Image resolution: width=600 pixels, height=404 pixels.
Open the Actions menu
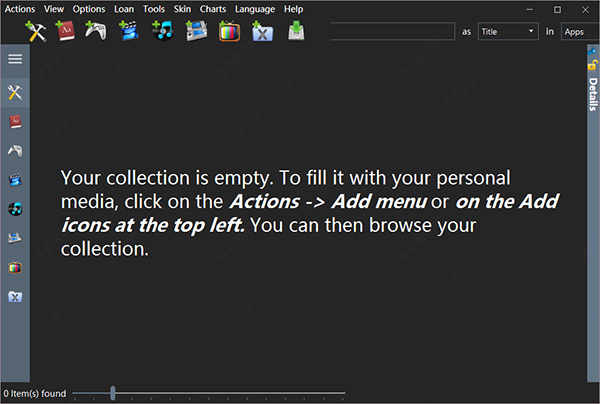[x=20, y=9]
